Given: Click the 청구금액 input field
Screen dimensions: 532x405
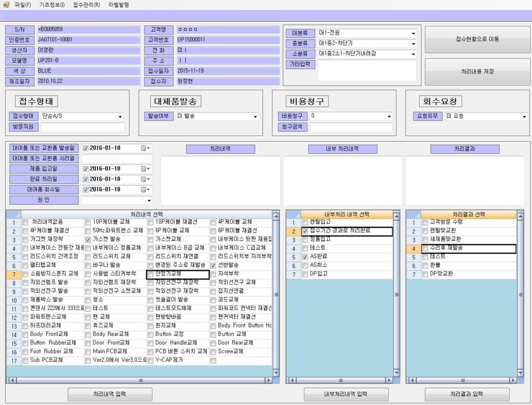Looking at the screenshot, I should click(350, 127).
